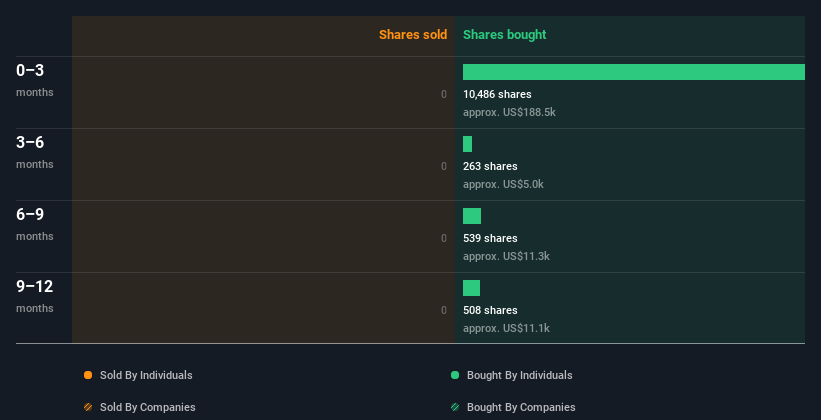This screenshot has width=821, height=420.
Task: Click the approx. US$11.3k amount
Action: pos(506,257)
